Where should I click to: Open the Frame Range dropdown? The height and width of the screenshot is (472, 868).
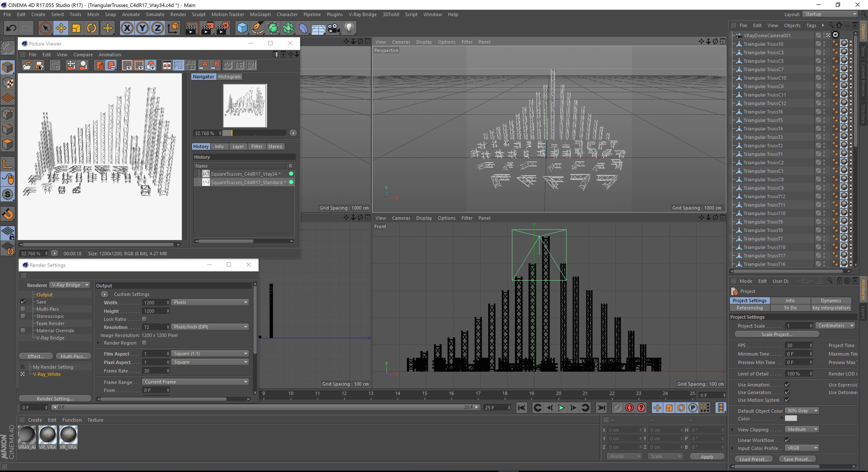[x=195, y=382]
